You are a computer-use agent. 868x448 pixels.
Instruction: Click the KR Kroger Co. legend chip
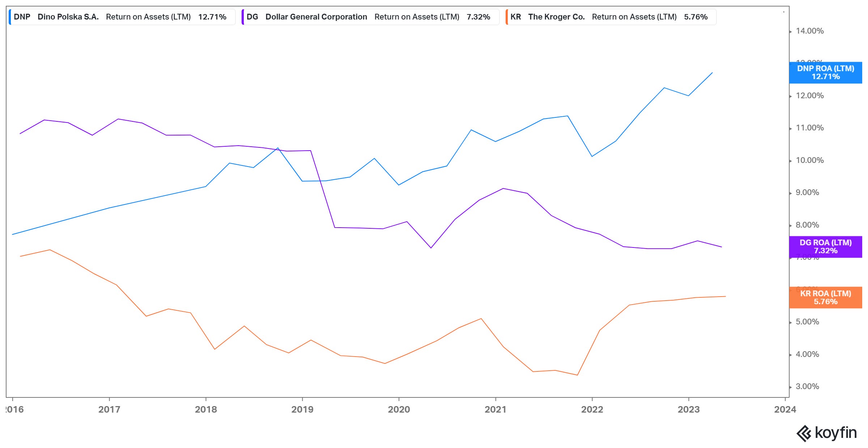(611, 17)
